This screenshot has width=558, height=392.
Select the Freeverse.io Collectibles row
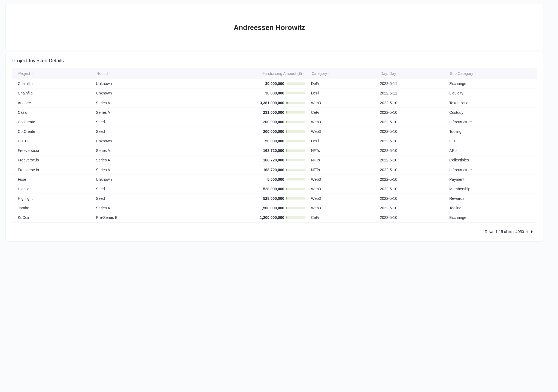(28, 160)
